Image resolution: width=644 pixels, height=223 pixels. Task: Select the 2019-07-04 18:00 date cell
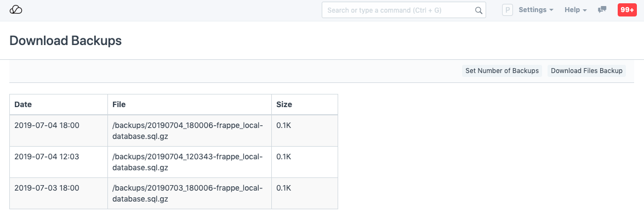coord(47,125)
